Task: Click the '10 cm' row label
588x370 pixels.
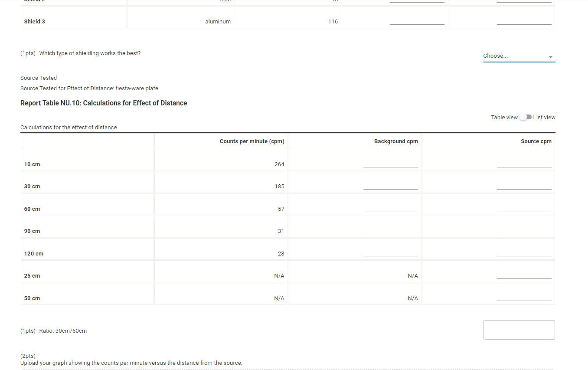Action: (32, 164)
